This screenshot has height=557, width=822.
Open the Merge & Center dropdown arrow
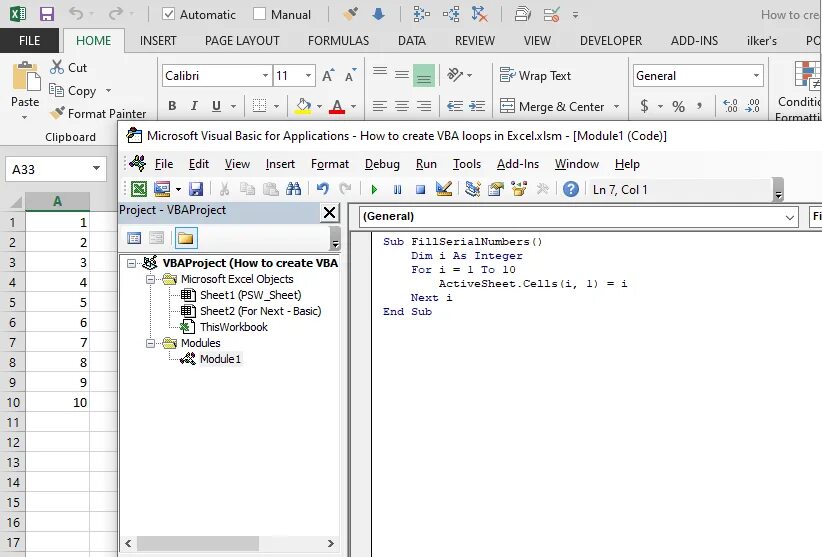click(616, 106)
